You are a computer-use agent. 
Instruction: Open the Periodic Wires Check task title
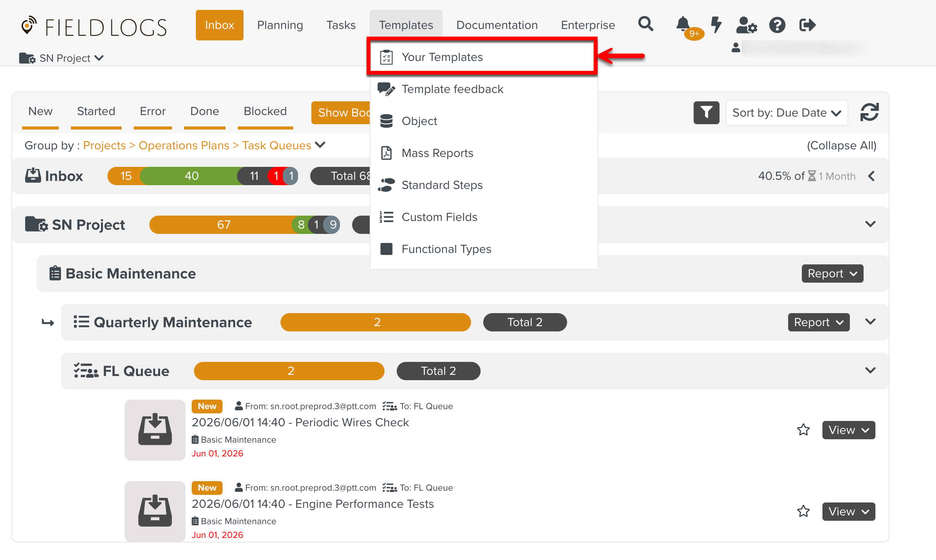[300, 422]
